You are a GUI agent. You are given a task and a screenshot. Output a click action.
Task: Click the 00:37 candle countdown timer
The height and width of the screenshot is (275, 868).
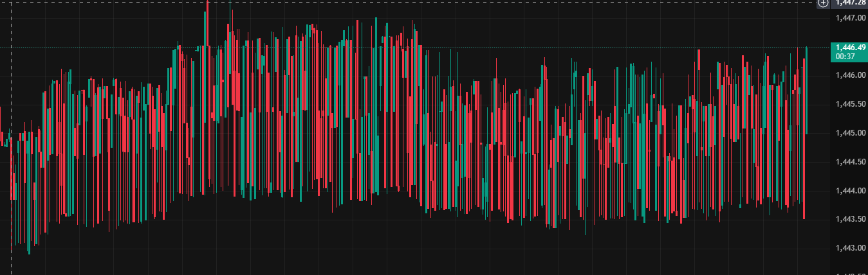click(845, 57)
